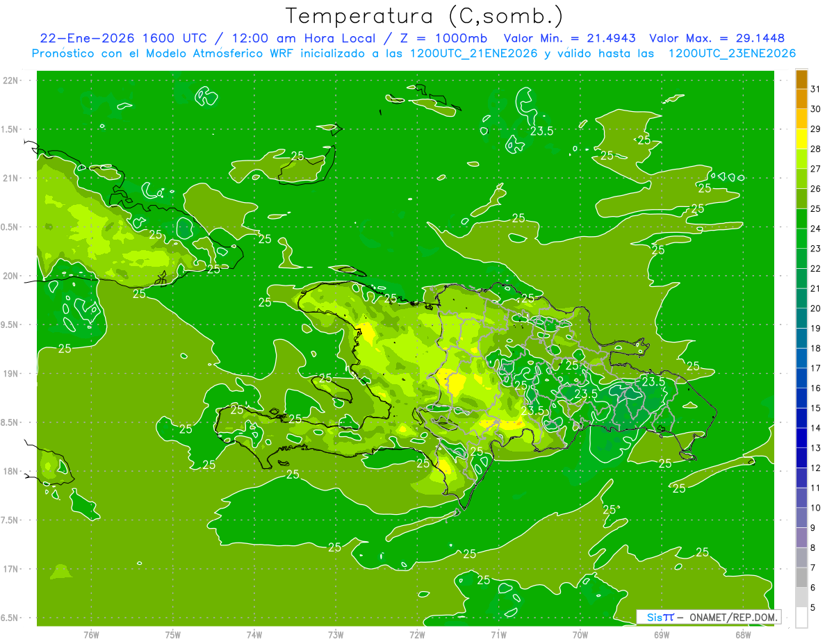Click the "73W" longitude axis label
Image resolution: width=834 pixels, height=644 pixels.
tap(336, 635)
